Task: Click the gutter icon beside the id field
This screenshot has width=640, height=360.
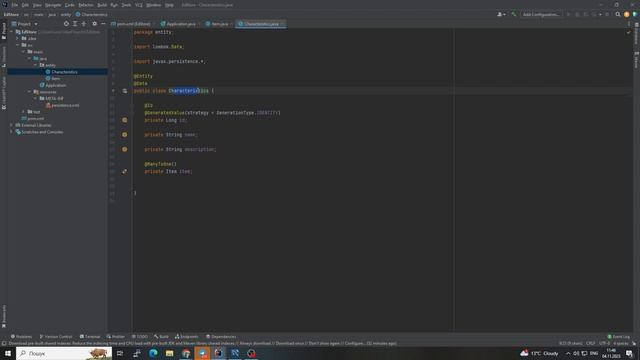Action: tap(124, 120)
